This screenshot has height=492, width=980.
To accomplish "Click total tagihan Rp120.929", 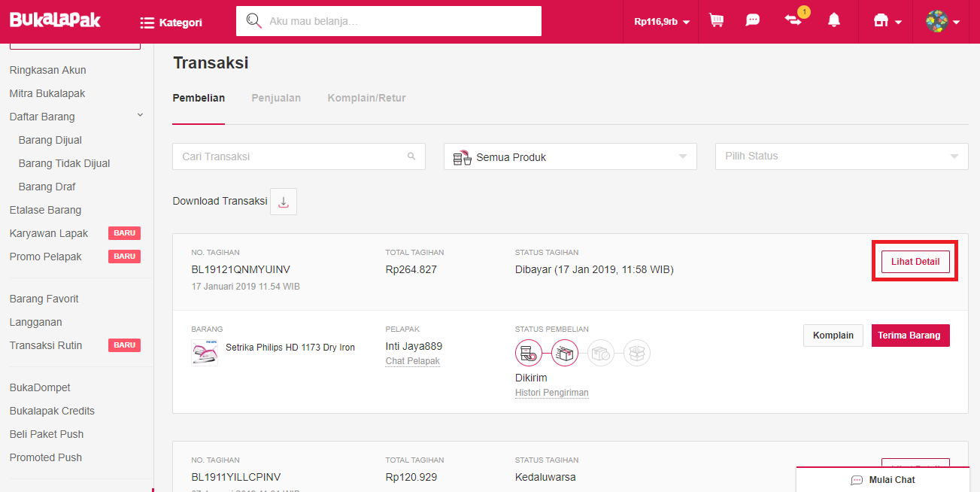I will point(411,477).
